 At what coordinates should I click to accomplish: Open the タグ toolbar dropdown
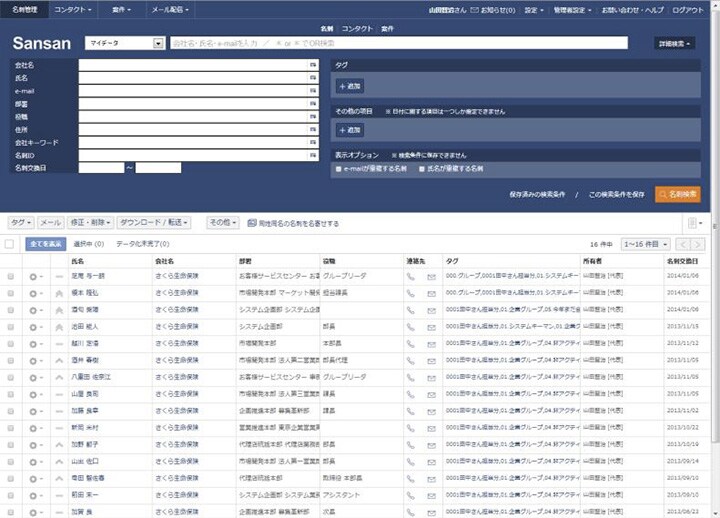(x=21, y=223)
